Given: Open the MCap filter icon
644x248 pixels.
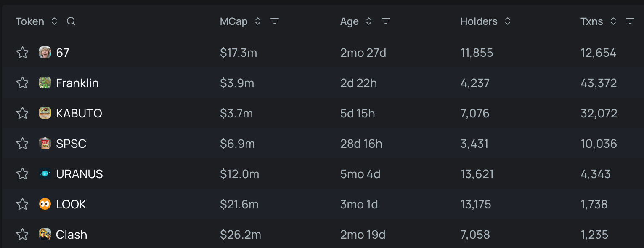Looking at the screenshot, I should [x=275, y=21].
